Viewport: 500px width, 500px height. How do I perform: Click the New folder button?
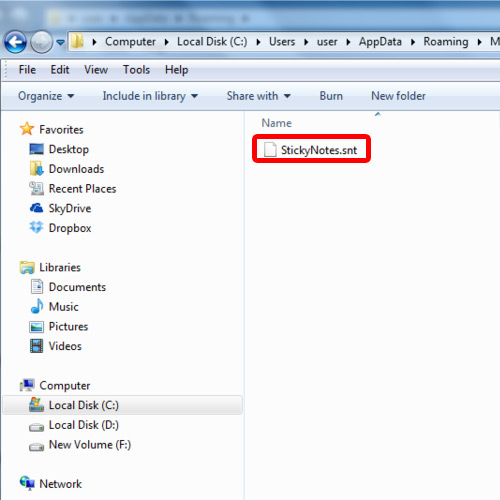(398, 96)
